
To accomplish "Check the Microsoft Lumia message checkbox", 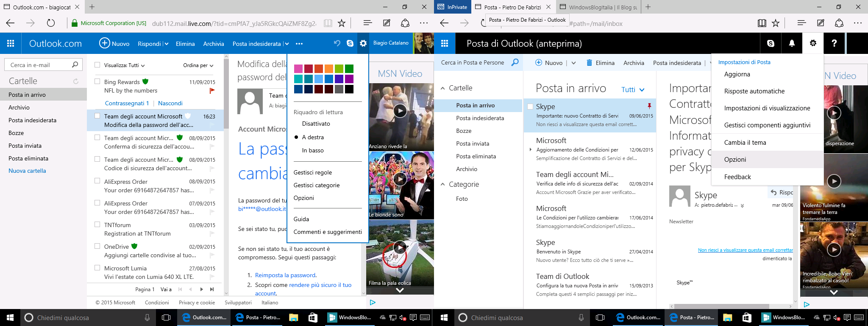I will 97,268.
